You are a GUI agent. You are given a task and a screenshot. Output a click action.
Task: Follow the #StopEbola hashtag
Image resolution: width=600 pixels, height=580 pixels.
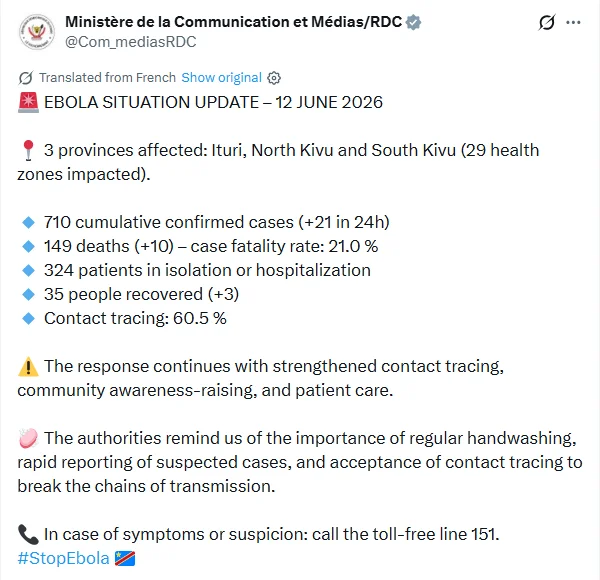click(64, 558)
